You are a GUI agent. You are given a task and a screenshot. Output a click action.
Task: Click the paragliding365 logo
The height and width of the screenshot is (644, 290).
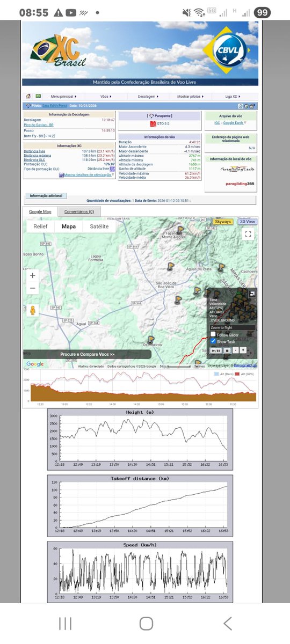[240, 184]
